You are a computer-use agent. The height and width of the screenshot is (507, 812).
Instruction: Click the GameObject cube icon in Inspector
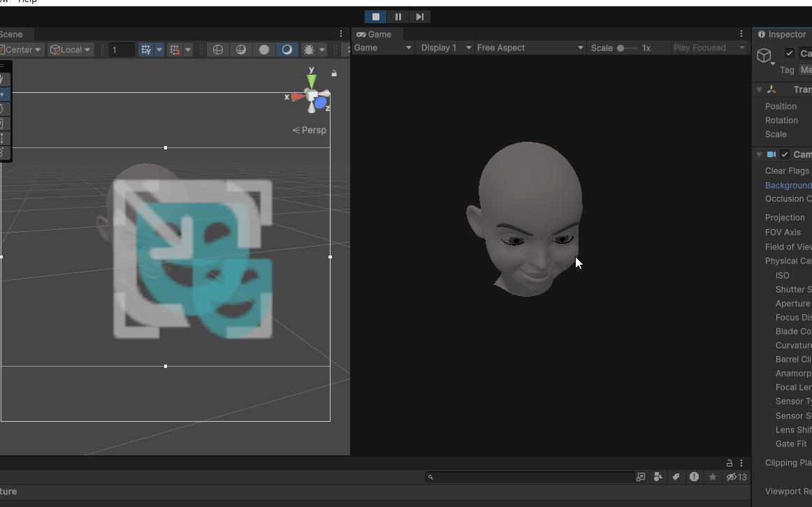tap(764, 55)
